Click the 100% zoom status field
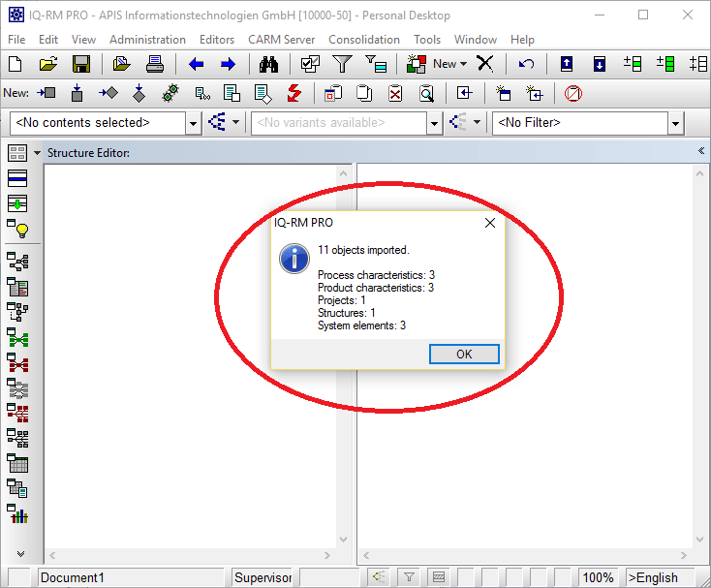Viewport: 711px width, 588px height. pyautogui.click(x=598, y=577)
